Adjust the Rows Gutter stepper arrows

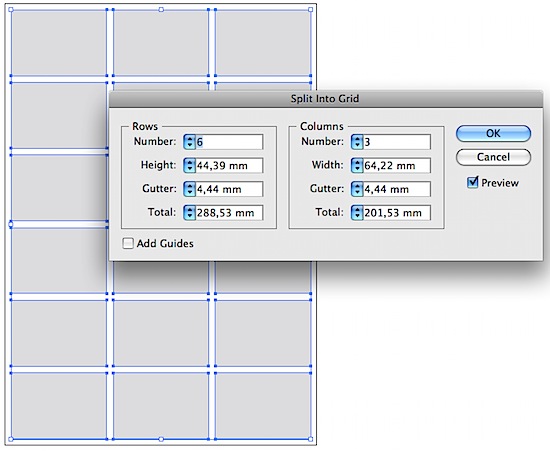189,189
